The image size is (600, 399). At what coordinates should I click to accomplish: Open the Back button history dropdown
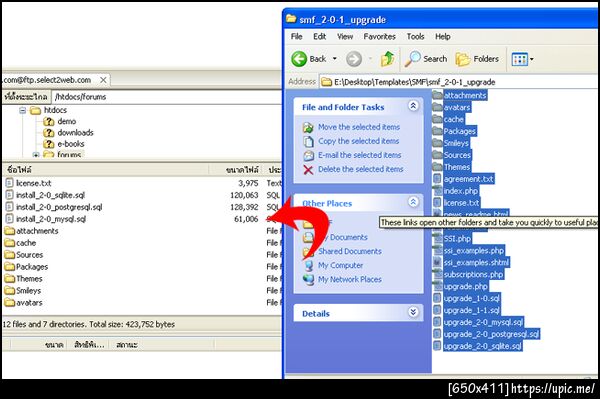[335, 59]
